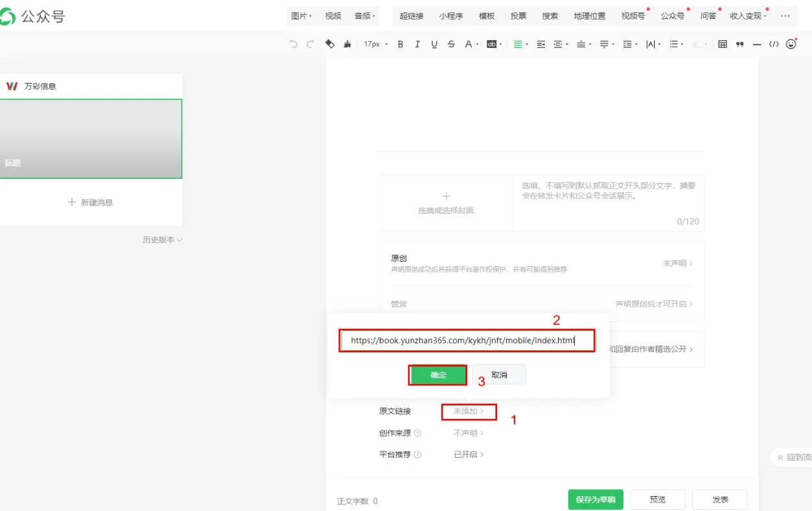Click the underline icon

click(x=434, y=44)
